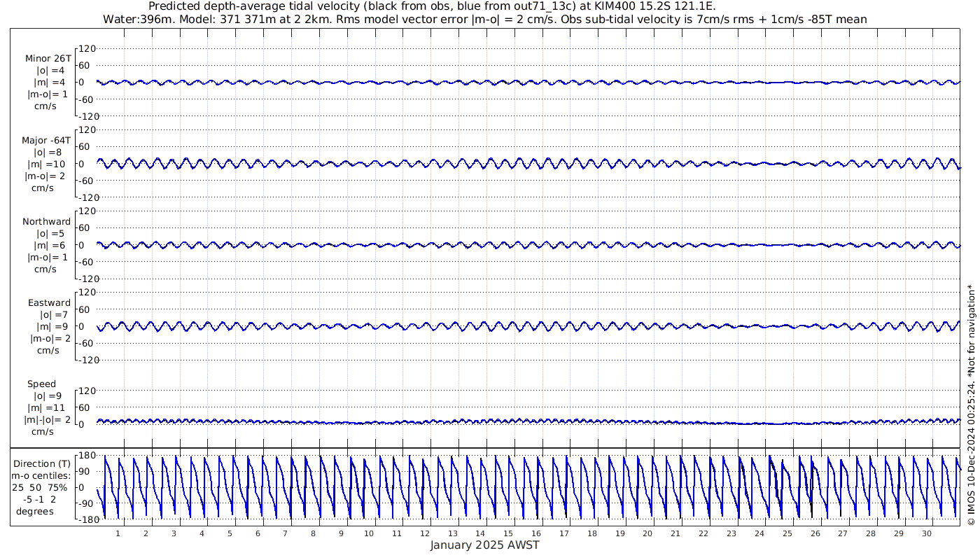This screenshot has height=560, width=980.
Task: Click the -60 tick on the Major panel
Action: 87,181
